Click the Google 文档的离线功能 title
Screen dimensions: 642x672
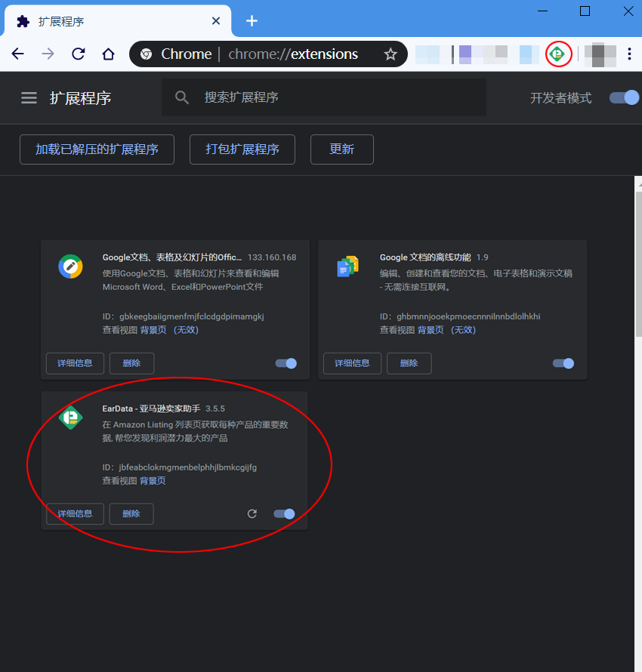[x=425, y=257]
